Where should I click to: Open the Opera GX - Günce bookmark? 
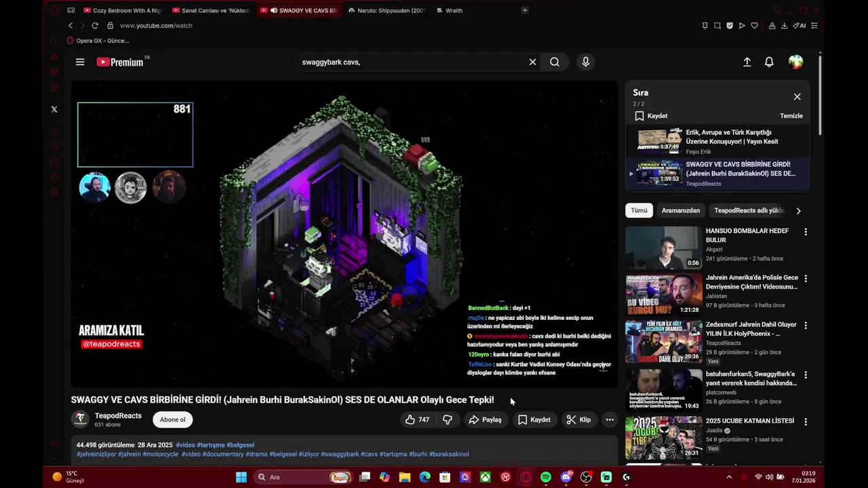[98, 41]
